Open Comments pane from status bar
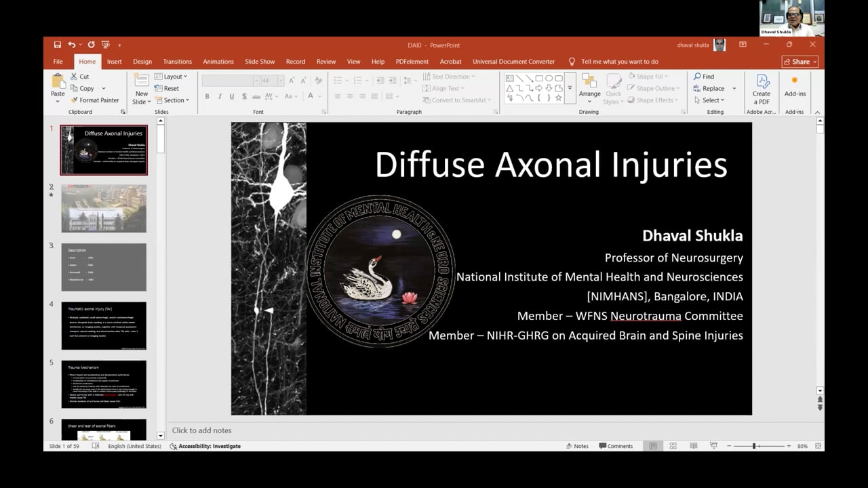This screenshot has height=488, width=868. 616,446
